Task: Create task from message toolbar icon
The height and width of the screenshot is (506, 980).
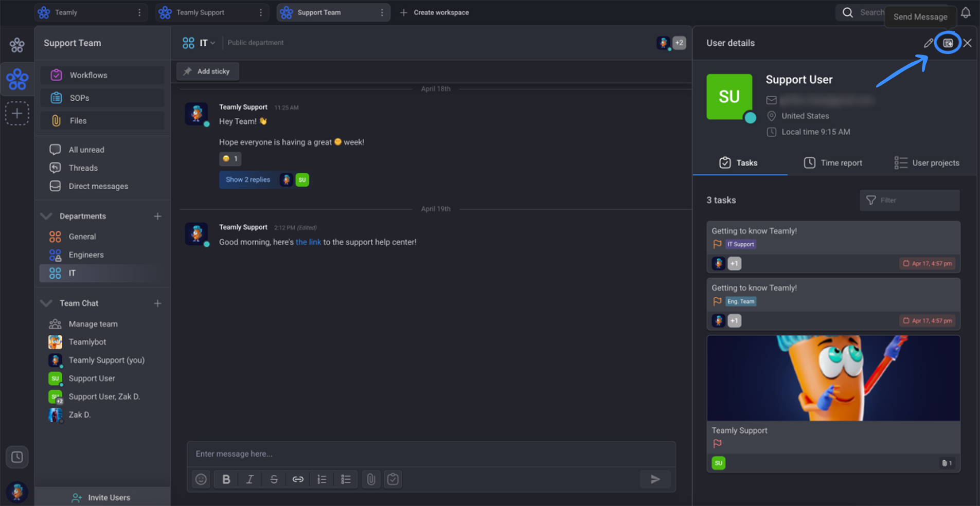Action: click(393, 479)
